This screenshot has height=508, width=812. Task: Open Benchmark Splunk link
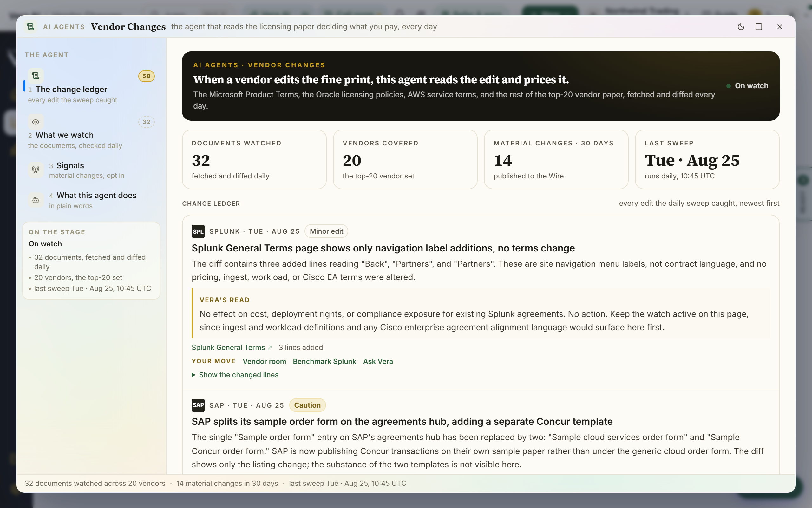(324, 362)
